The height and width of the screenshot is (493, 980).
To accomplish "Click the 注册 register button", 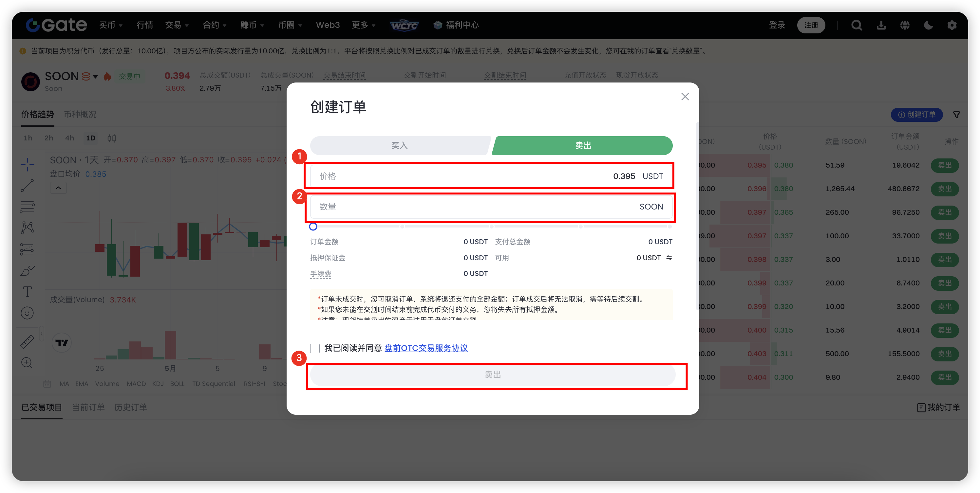I will pyautogui.click(x=811, y=25).
